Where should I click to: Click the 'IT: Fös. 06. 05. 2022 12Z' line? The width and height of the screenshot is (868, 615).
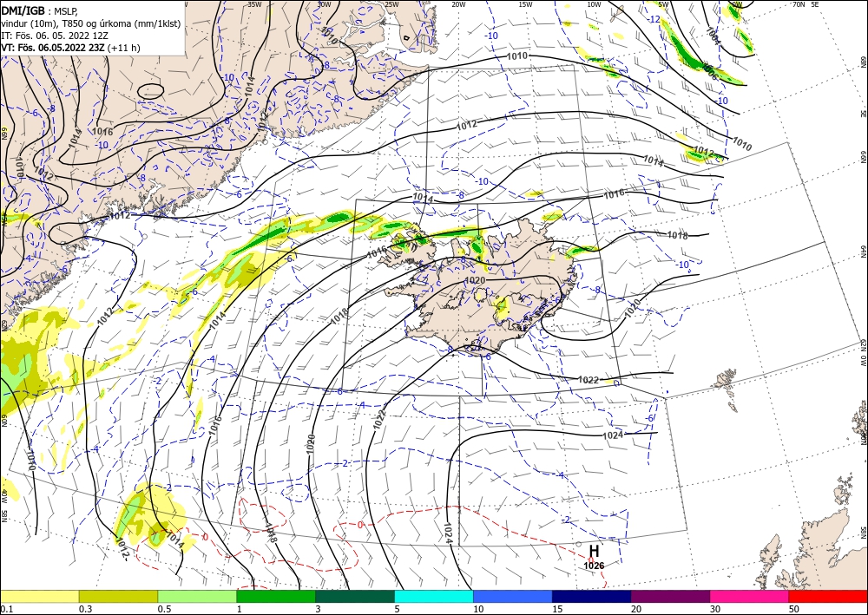[53, 36]
